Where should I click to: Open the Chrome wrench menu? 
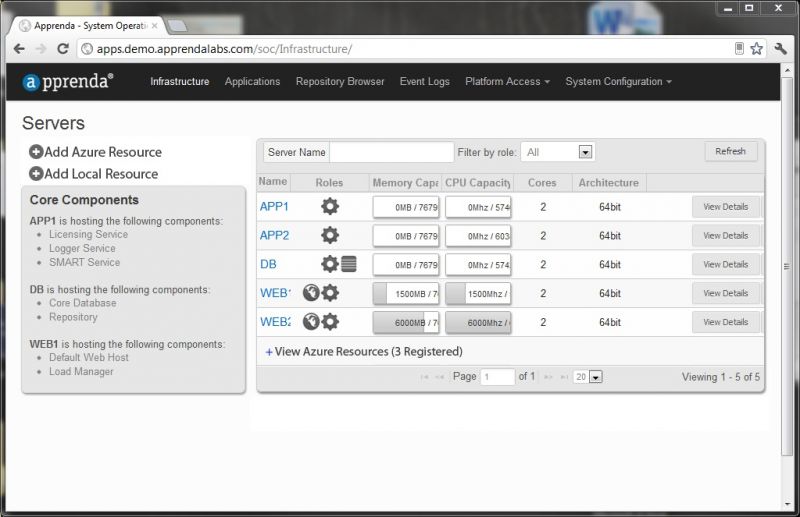coord(781,48)
